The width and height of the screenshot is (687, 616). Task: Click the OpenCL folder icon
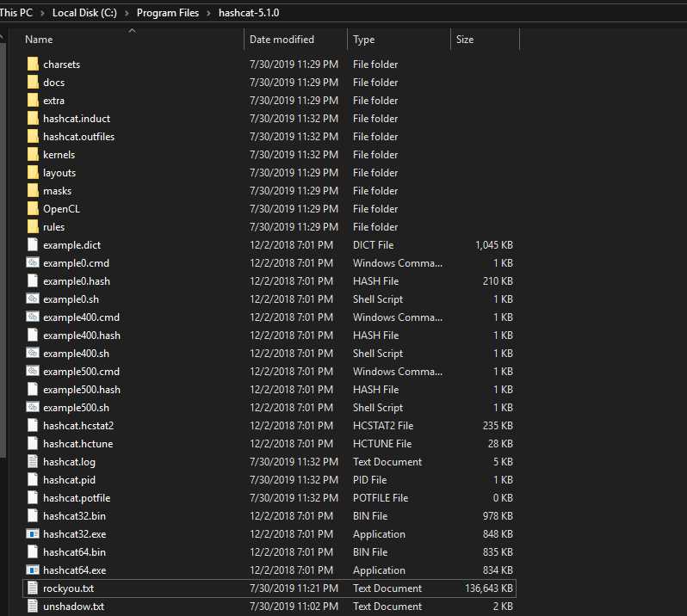click(x=33, y=208)
